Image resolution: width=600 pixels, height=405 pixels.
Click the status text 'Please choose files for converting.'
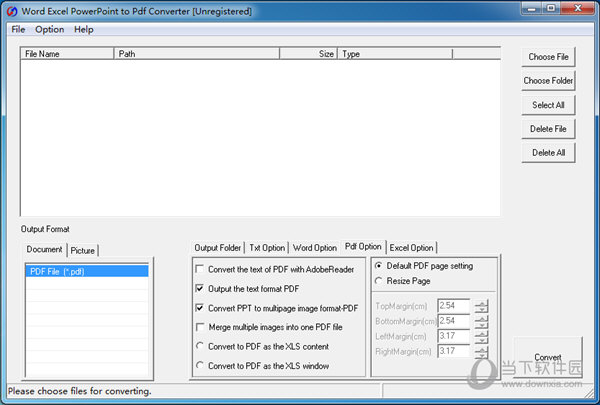80,391
